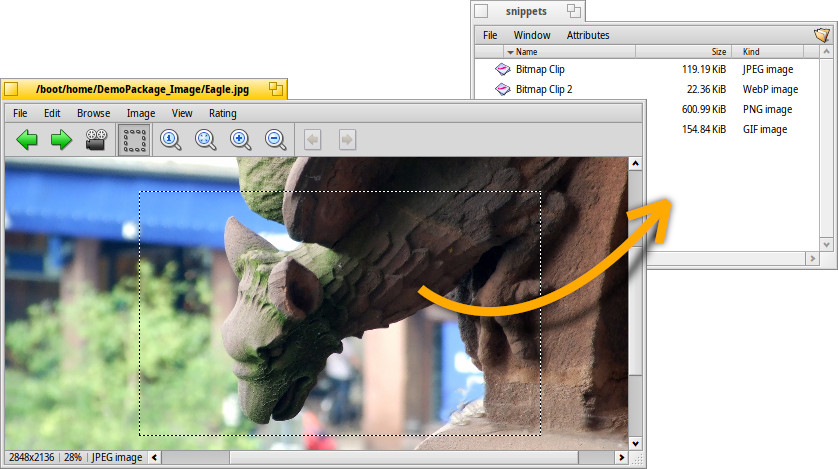The image size is (838, 469).
Task: Open the Browse menu
Action: (94, 113)
